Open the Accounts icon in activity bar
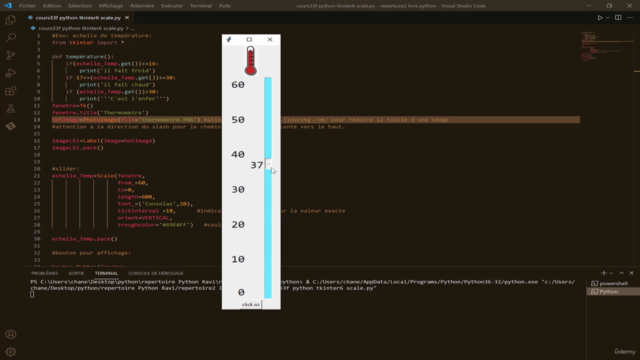640x360 pixels. tap(11, 334)
